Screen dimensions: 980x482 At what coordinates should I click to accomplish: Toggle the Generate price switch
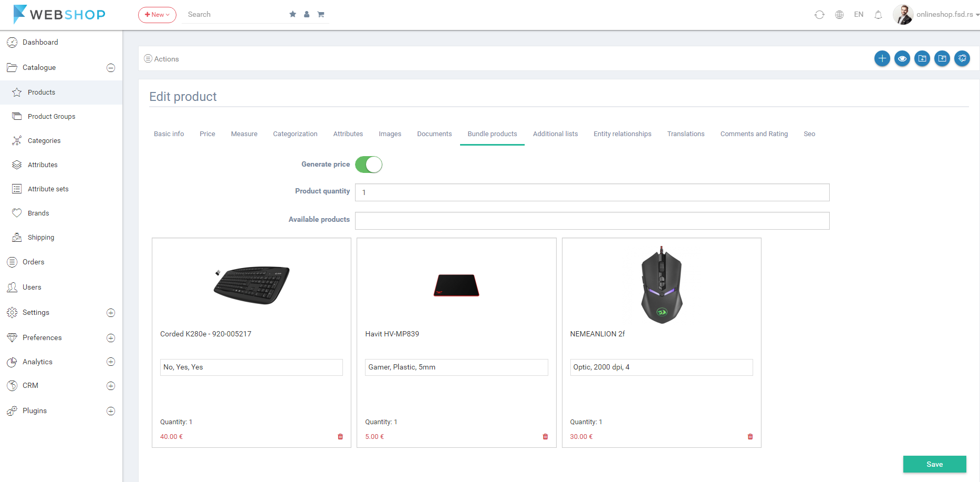click(369, 165)
